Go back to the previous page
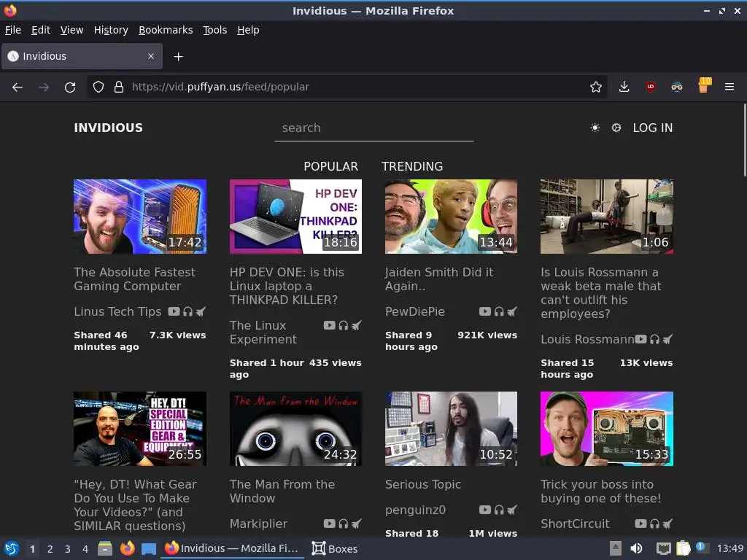 tap(18, 87)
